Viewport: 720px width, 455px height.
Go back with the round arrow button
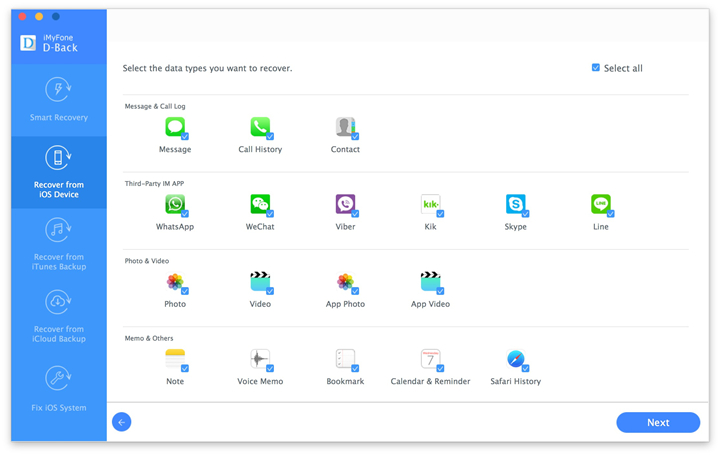click(122, 422)
